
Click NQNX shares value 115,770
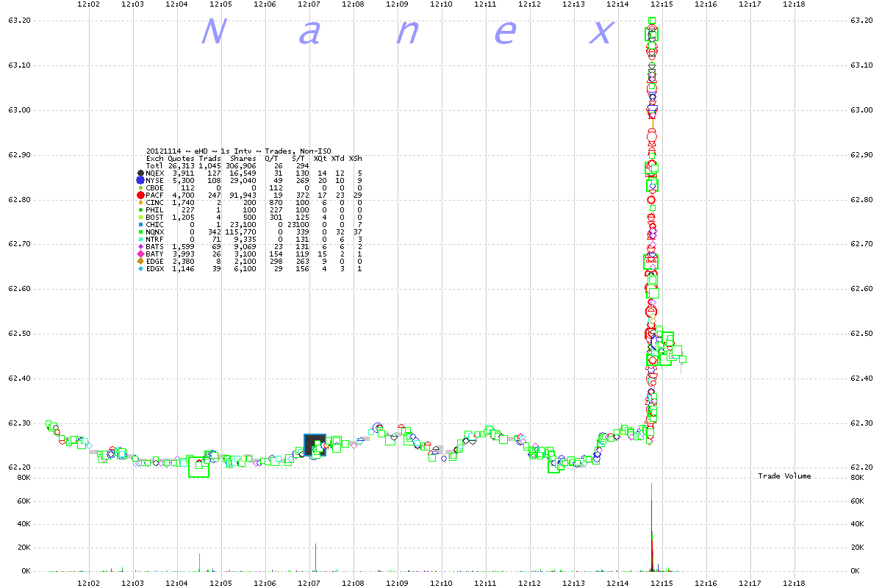[x=240, y=232]
